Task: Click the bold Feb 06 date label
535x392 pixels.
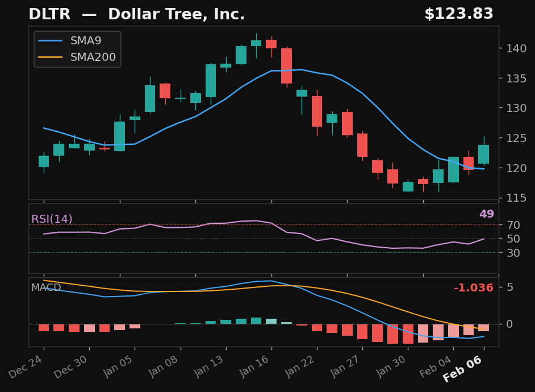Action: click(x=463, y=369)
